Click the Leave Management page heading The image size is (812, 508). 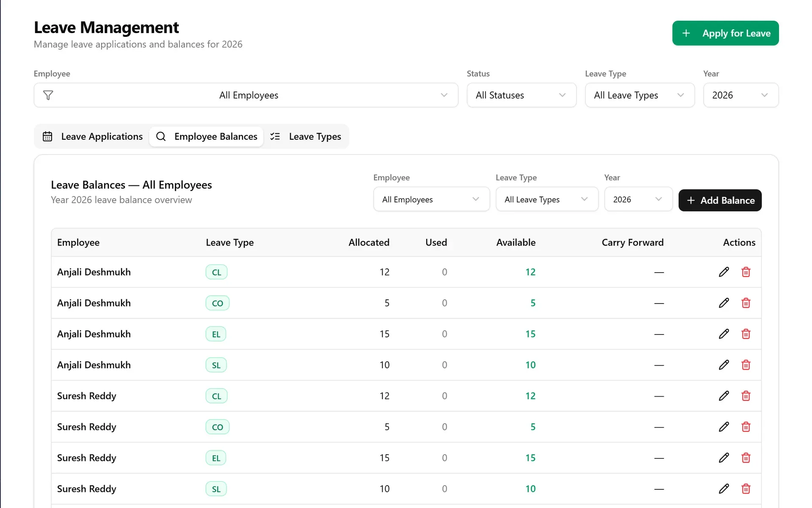point(106,28)
